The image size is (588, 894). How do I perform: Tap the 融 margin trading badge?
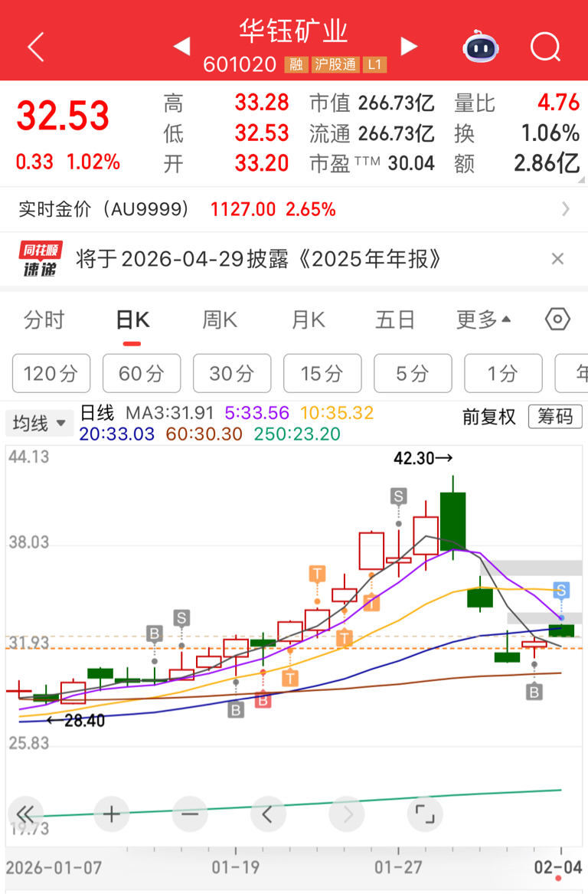point(296,64)
